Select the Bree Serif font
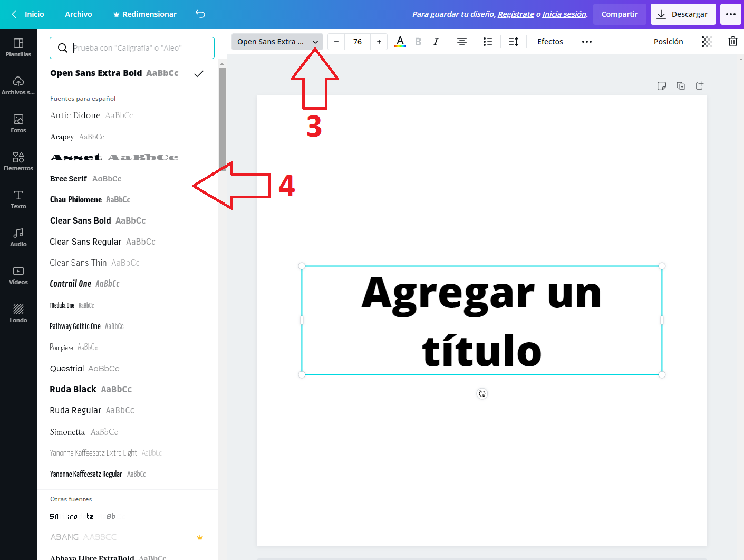The height and width of the screenshot is (560, 744). [128, 179]
